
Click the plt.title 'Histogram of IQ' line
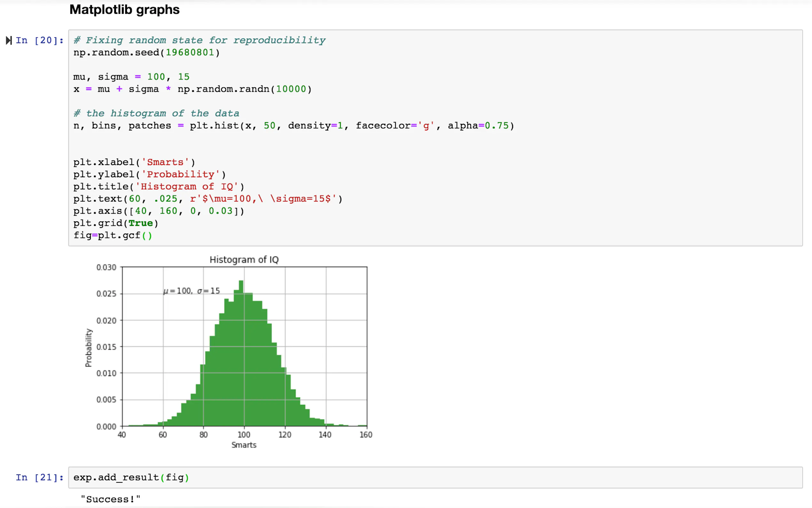(159, 187)
